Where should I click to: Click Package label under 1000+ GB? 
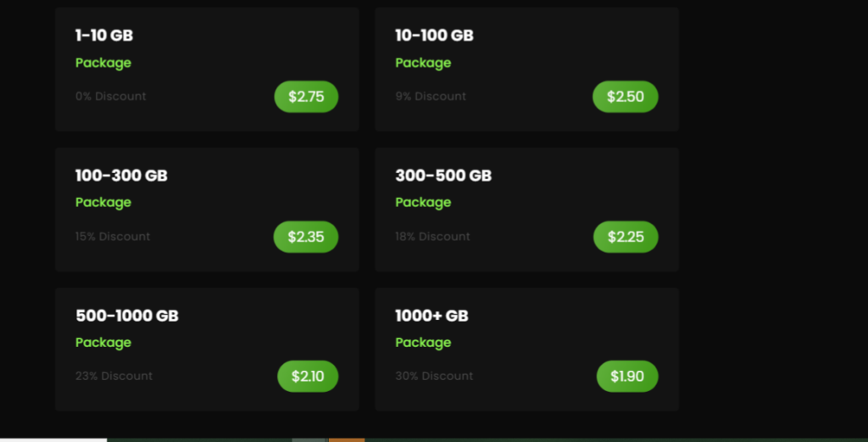424,343
